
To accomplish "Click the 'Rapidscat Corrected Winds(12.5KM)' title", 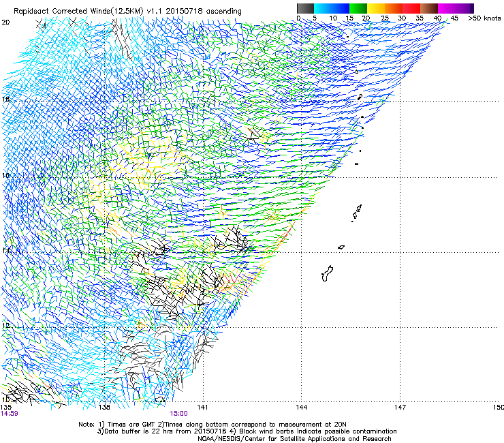I will pos(78,11).
